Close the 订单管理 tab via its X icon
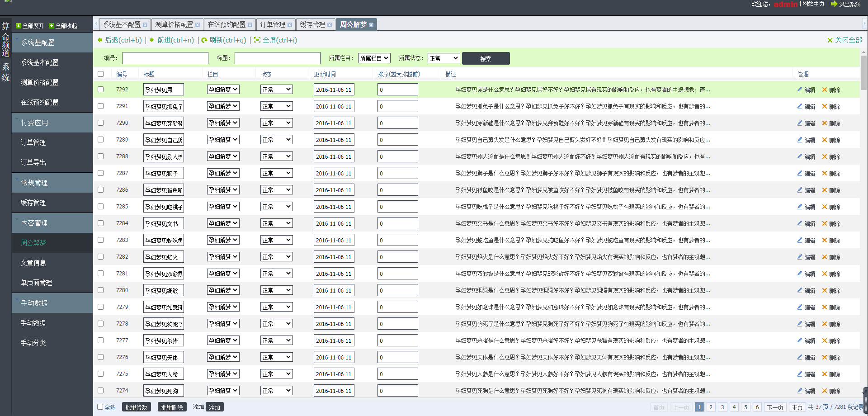868x416 pixels. tap(290, 25)
